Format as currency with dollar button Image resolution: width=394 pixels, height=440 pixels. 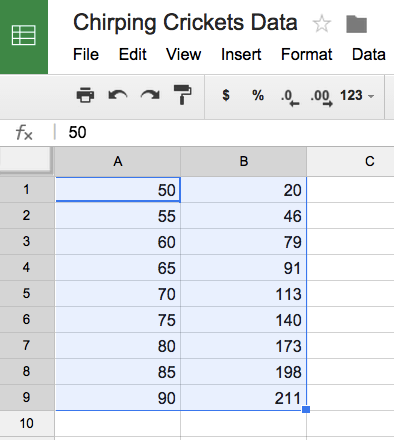tap(226, 95)
